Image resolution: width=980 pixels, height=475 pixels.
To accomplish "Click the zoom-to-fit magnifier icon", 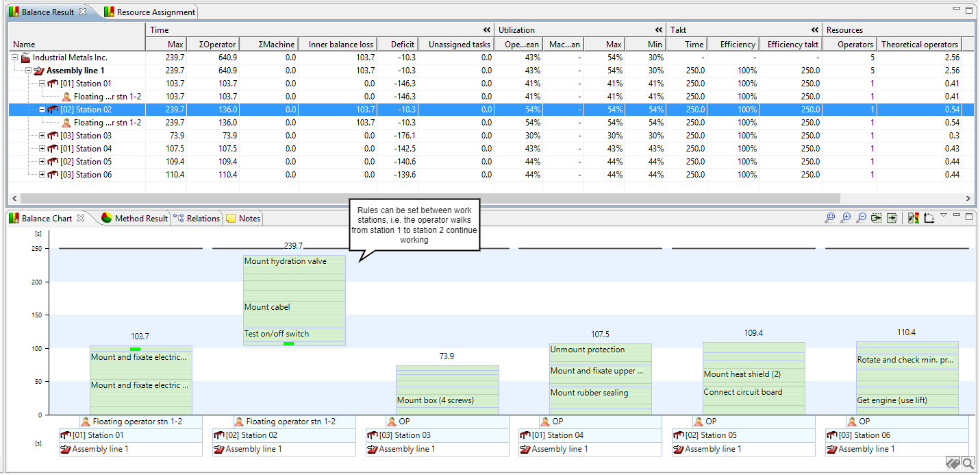I will (830, 218).
